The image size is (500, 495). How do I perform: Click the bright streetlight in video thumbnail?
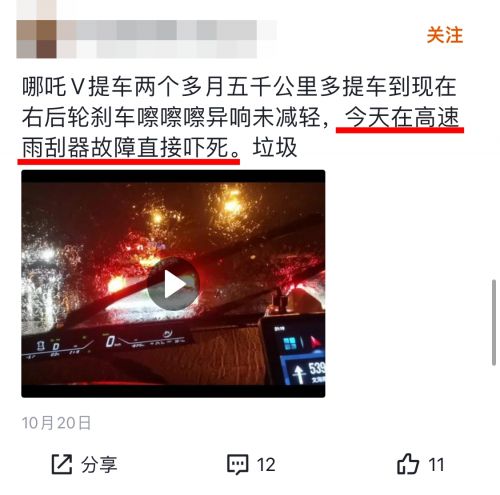[232, 205]
